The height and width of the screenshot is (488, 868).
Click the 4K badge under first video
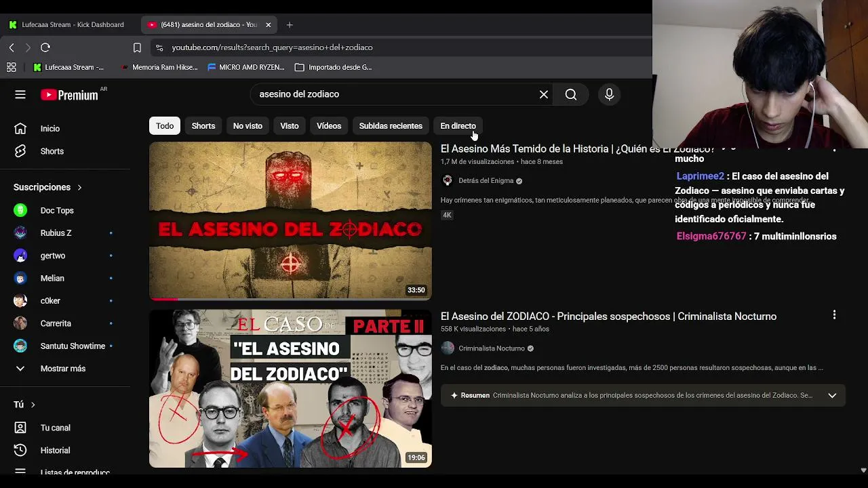click(x=447, y=215)
